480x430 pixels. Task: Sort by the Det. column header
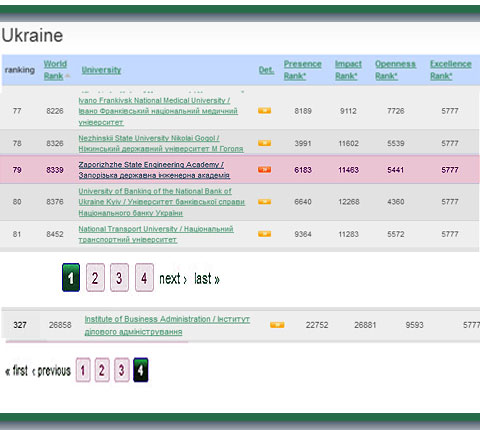266,70
